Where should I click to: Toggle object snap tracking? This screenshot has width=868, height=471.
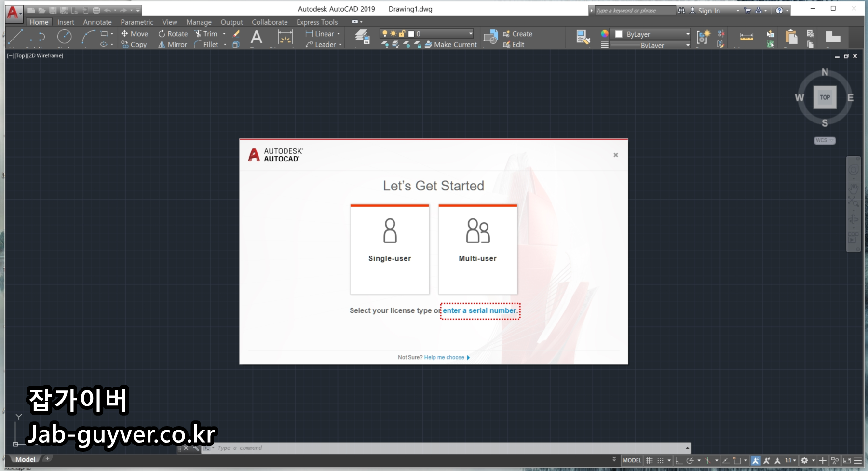[x=725, y=460]
